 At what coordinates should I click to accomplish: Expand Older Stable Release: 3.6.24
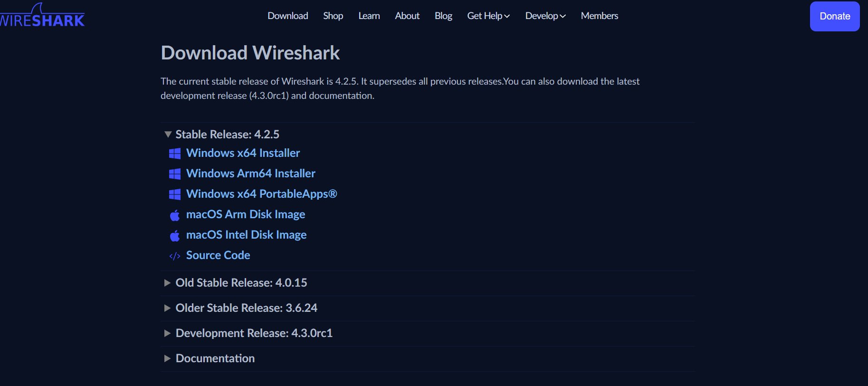[x=240, y=308]
